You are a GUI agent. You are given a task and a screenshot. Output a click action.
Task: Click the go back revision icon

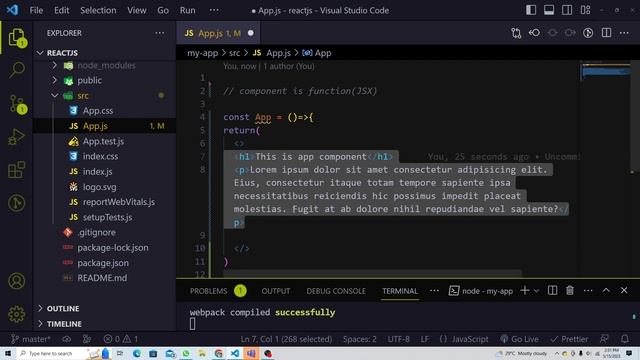coord(534,33)
